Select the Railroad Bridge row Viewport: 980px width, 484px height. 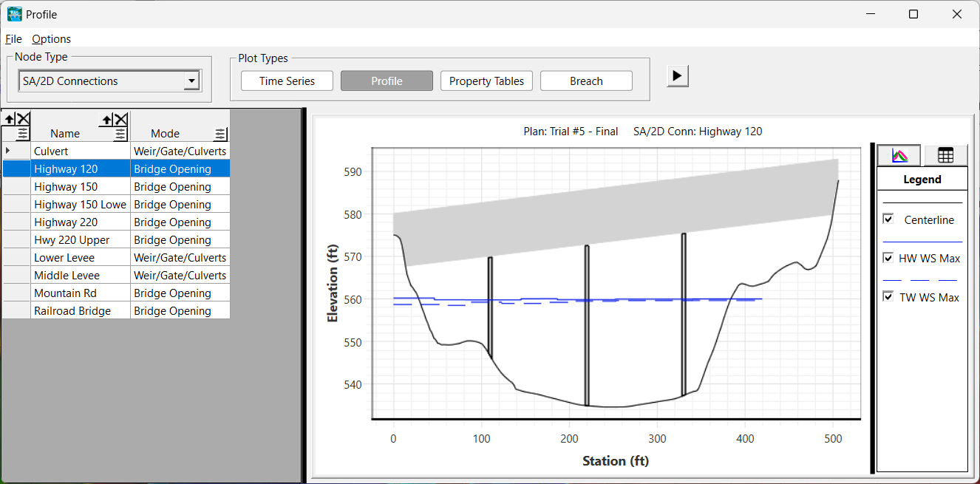(72, 311)
